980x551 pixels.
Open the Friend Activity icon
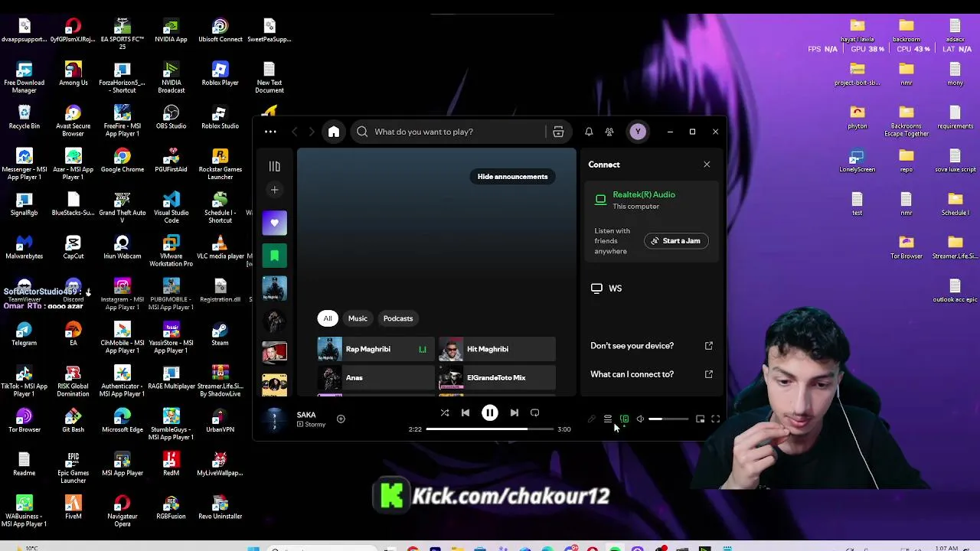tap(609, 132)
